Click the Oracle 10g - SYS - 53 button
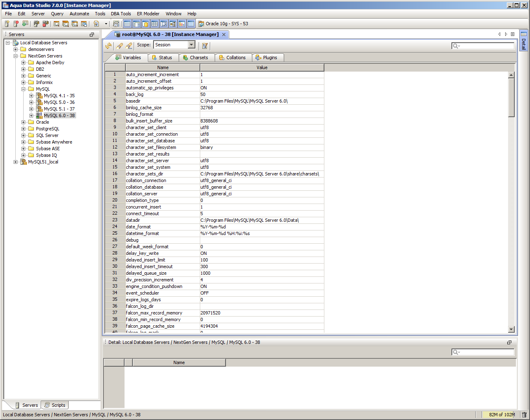The height and width of the screenshot is (420, 530). [223, 24]
